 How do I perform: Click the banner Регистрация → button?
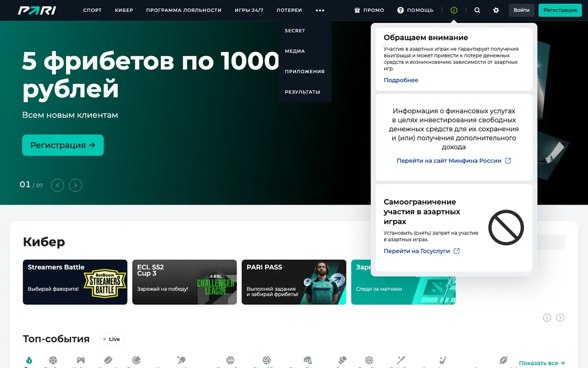pos(63,145)
